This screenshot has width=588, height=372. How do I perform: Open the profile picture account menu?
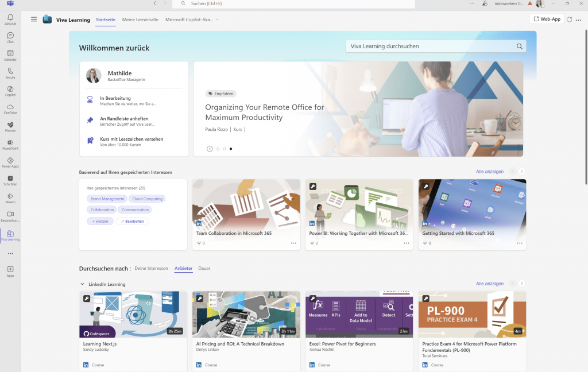click(540, 4)
